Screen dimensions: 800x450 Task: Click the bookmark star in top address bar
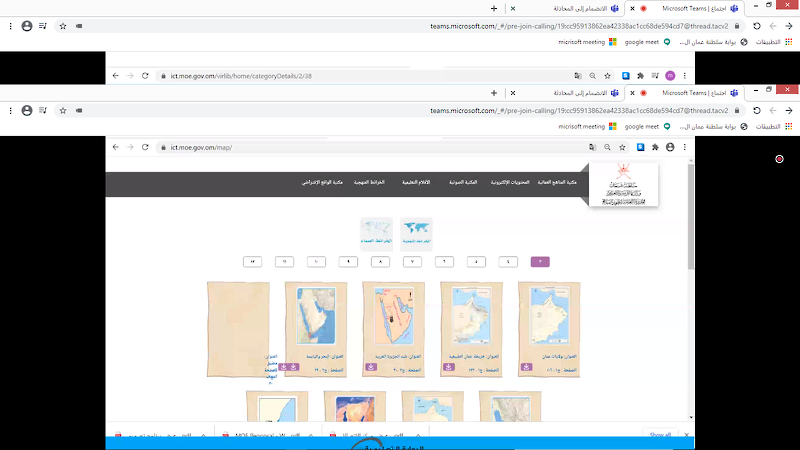coord(63,26)
